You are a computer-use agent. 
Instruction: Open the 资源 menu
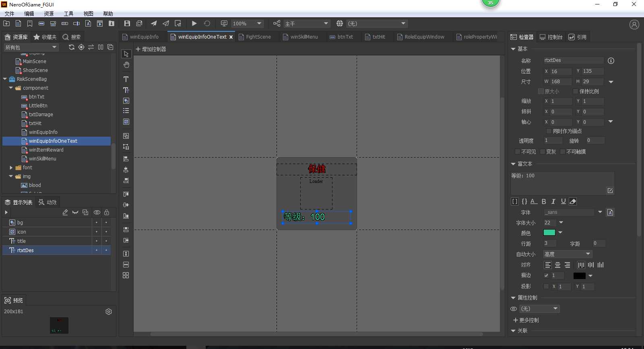49,14
